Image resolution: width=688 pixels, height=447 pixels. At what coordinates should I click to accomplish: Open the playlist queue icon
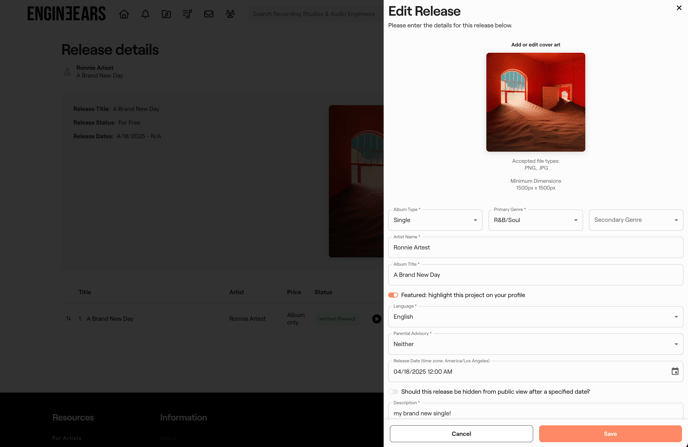[187, 14]
